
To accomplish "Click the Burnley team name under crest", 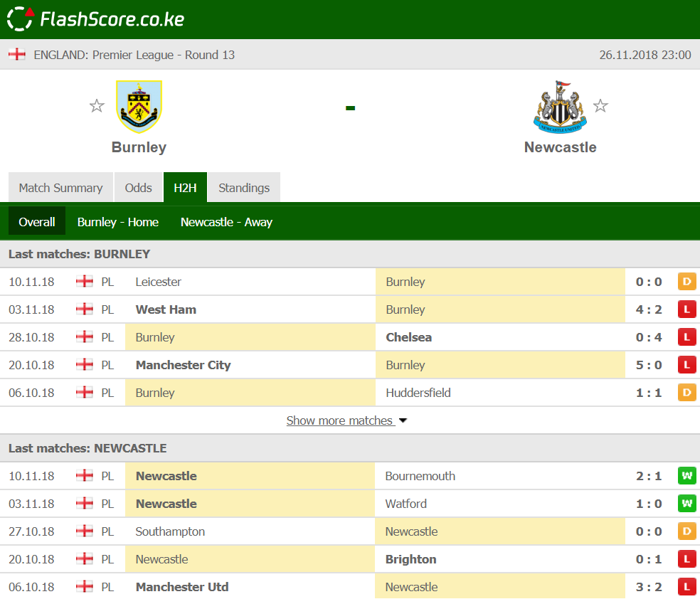I will coord(139,147).
